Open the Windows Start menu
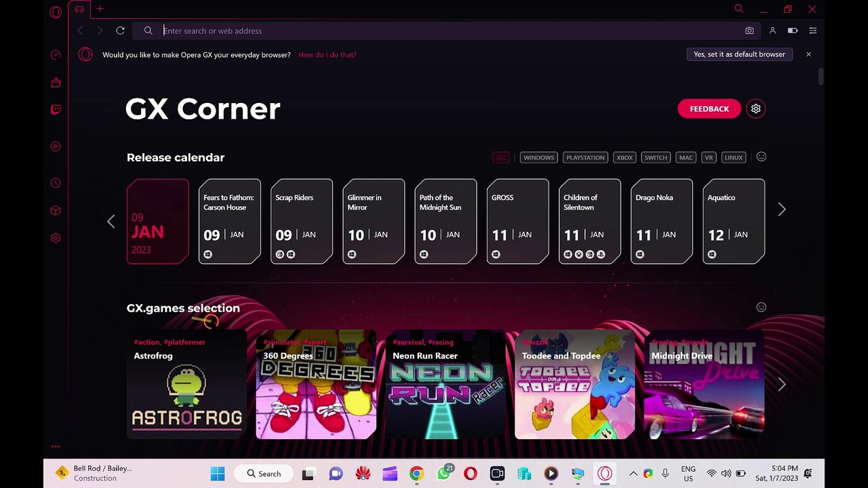Screen dimensions: 868x488 (218, 473)
